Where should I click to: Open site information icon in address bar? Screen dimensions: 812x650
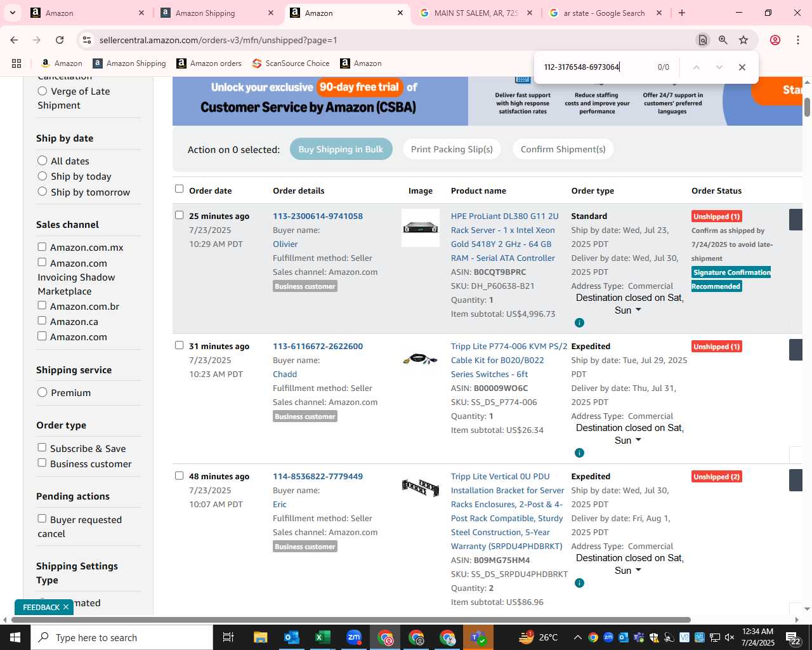click(88, 40)
